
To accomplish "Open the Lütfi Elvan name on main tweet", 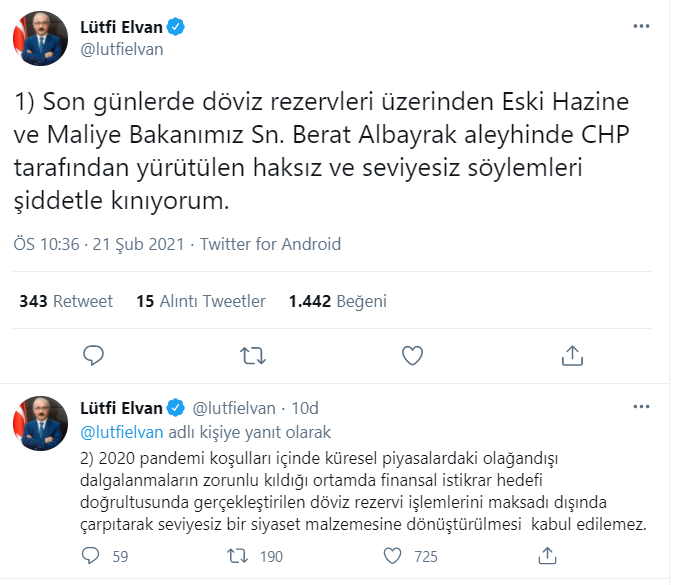I will 123,26.
